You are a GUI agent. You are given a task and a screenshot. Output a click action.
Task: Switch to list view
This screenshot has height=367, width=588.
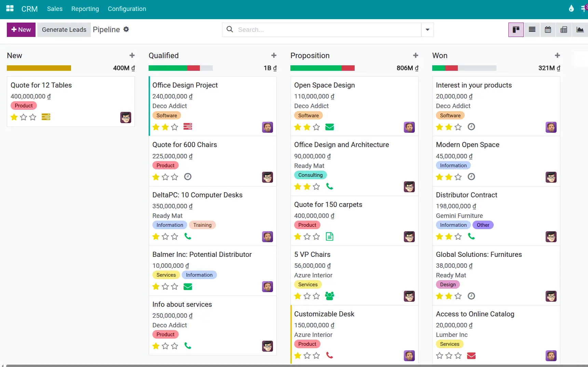pyautogui.click(x=532, y=30)
